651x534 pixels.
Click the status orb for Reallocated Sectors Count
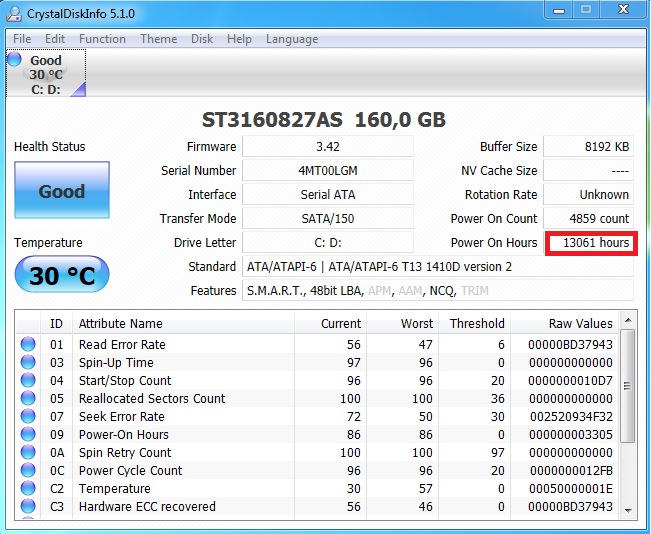(x=28, y=399)
